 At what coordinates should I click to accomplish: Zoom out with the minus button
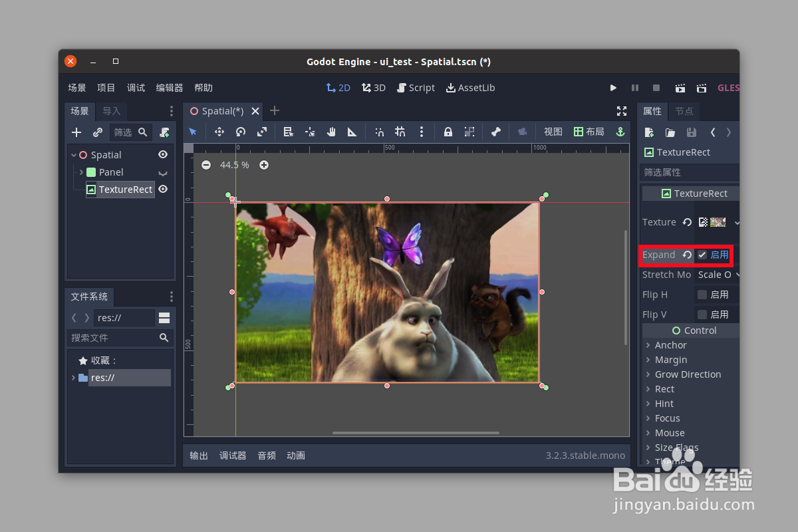pos(206,165)
